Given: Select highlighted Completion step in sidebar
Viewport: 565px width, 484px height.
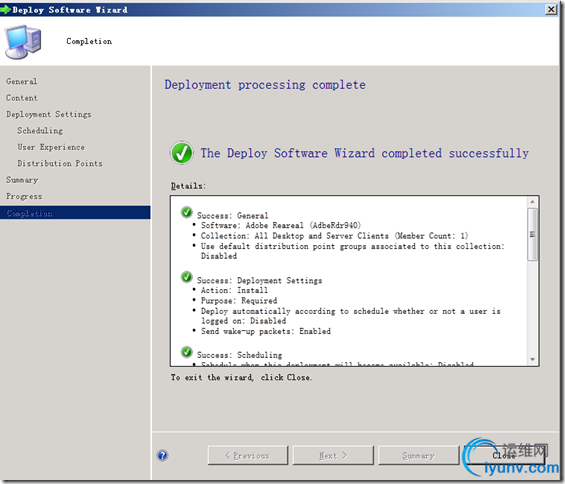Looking at the screenshot, I should (x=75, y=213).
